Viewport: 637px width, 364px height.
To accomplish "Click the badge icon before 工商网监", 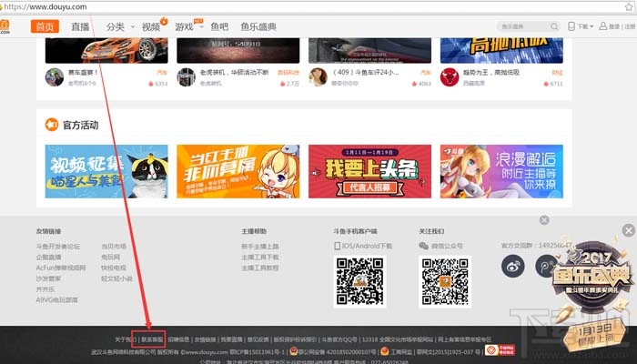I will click(x=384, y=351).
